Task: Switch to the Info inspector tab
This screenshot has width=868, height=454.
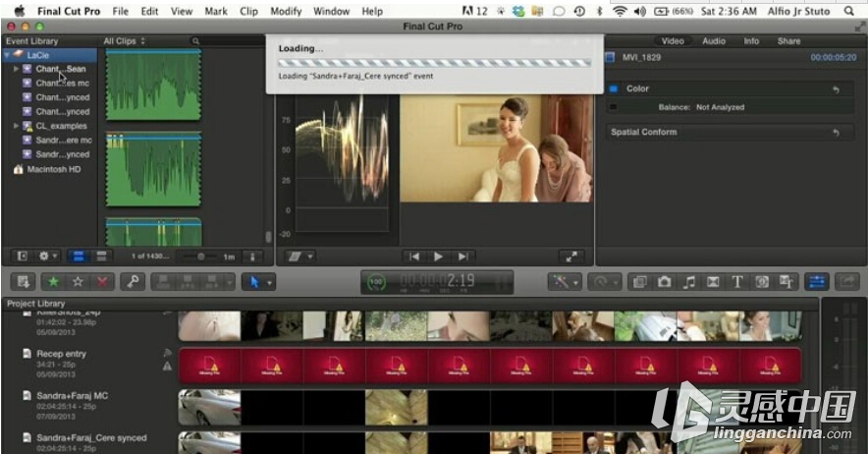Action: (751, 41)
